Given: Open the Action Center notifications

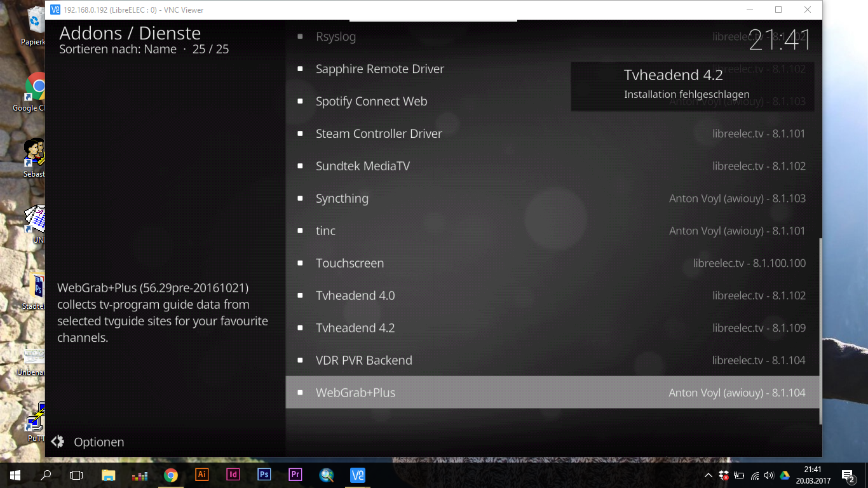Looking at the screenshot, I should pos(848,475).
